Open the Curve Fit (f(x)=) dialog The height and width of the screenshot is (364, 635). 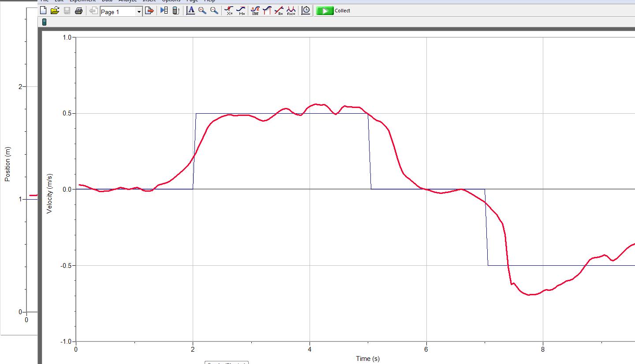[290, 11]
